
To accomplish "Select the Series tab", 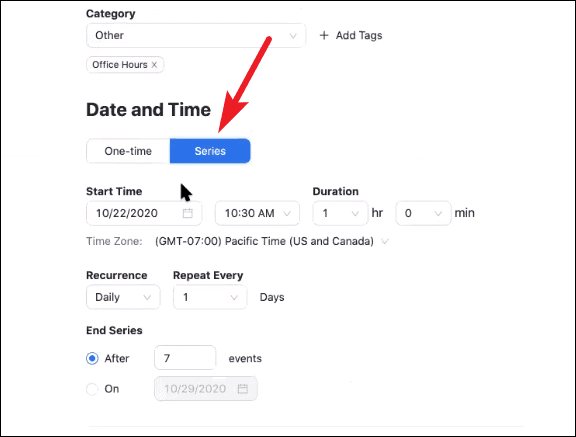I will [210, 151].
